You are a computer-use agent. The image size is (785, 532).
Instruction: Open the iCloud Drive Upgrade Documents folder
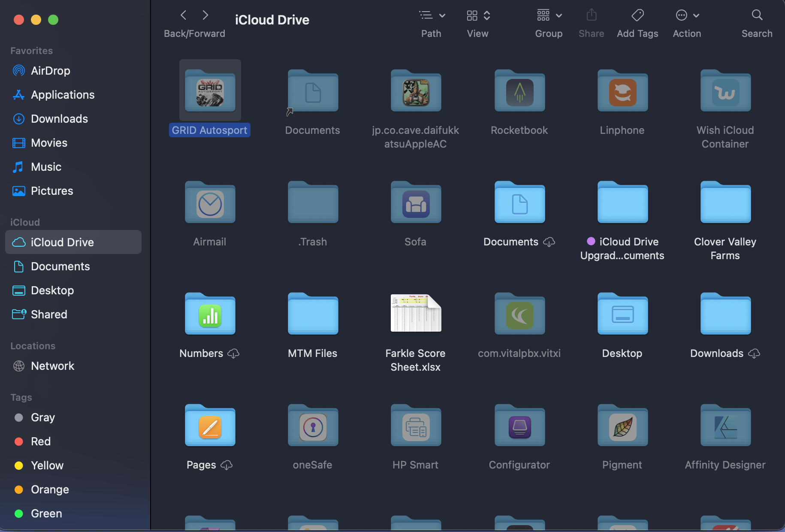[622, 203]
